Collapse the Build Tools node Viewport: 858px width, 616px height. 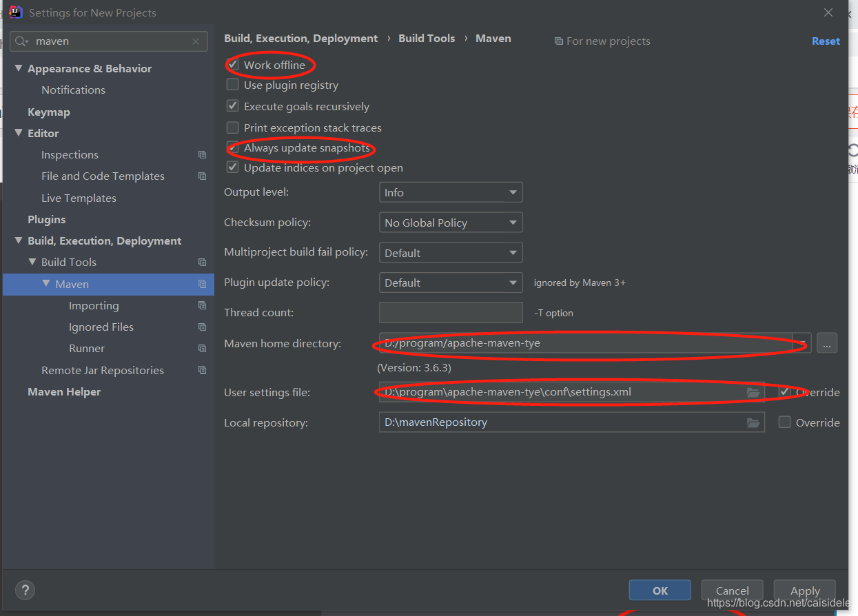pos(32,263)
